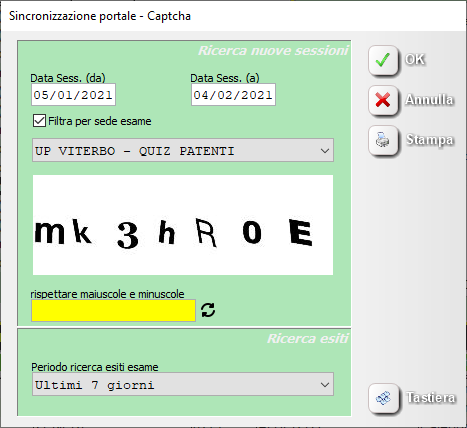The height and width of the screenshot is (428, 467).
Task: Click the Stampa text label
Action: tap(430, 140)
